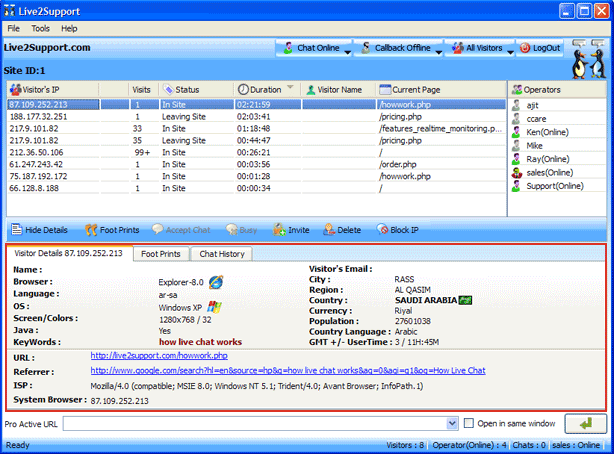Viewport: 614px width, 454px height.
Task: Click the Foot Prints toolbar icon
Action: pos(91,230)
